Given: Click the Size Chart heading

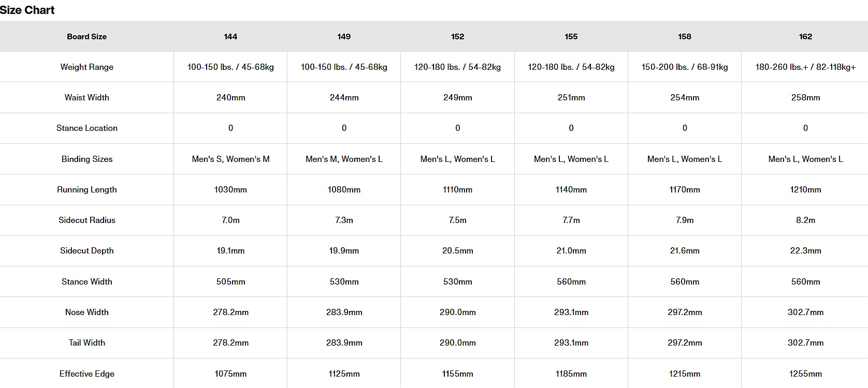Looking at the screenshot, I should click(27, 10).
